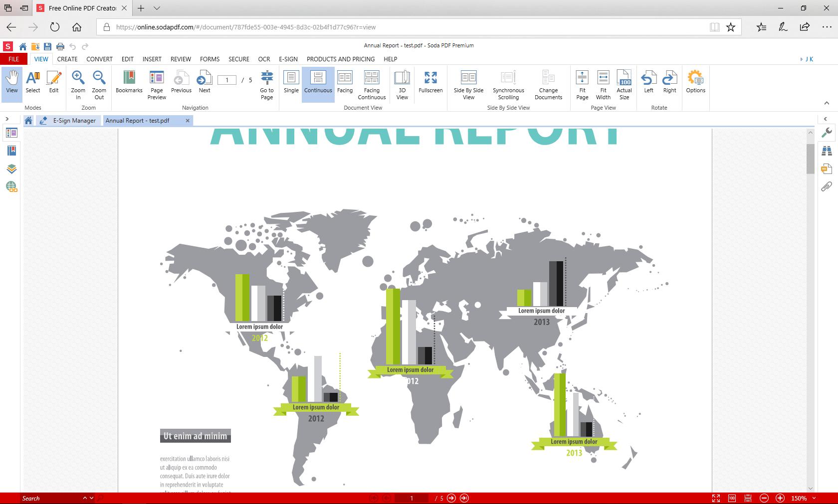Image resolution: width=838 pixels, height=504 pixels.
Task: Click the Attachments paperclip icon
Action: [827, 186]
